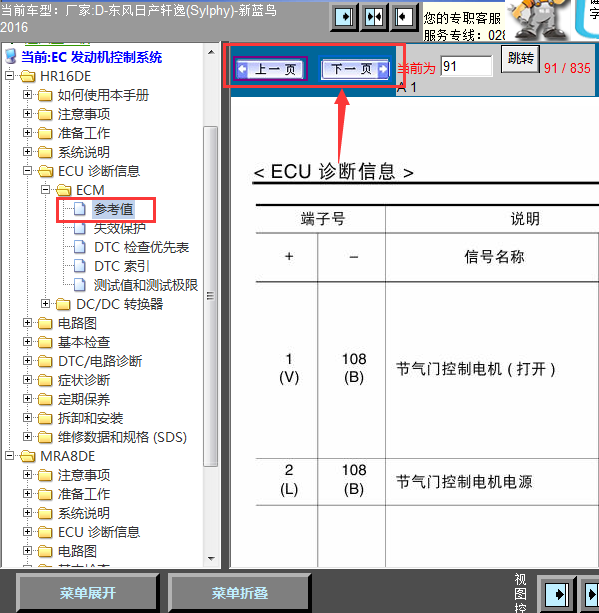The height and width of the screenshot is (613, 599).
Task: Select 系统说明 under HR16DE
Action: (84, 152)
